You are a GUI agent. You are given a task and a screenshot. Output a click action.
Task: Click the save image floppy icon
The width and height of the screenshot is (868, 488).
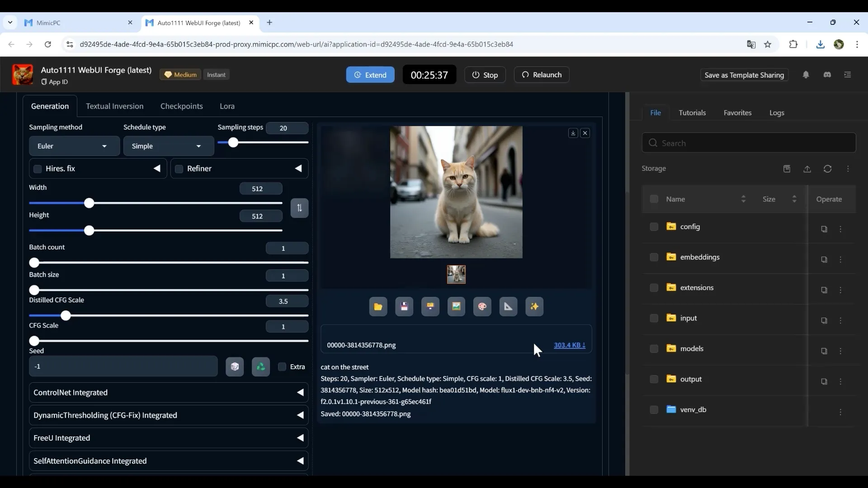pyautogui.click(x=404, y=307)
